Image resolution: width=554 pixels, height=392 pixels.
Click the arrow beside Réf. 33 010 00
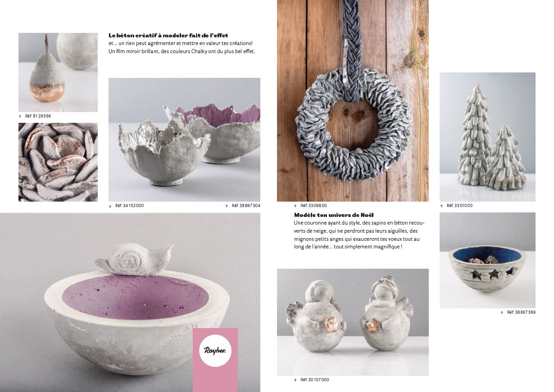click(441, 206)
